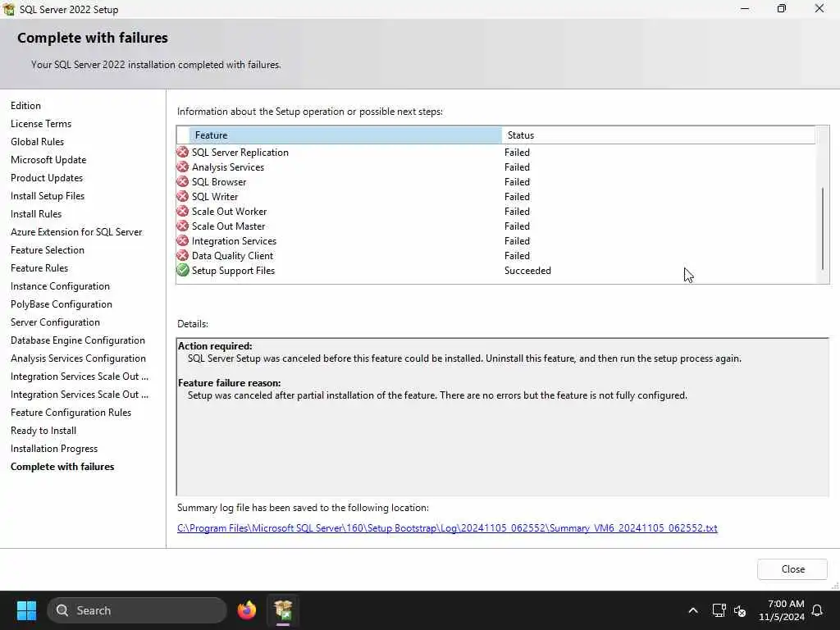The width and height of the screenshot is (840, 630).
Task: Click the License Terms step
Action: click(x=41, y=124)
